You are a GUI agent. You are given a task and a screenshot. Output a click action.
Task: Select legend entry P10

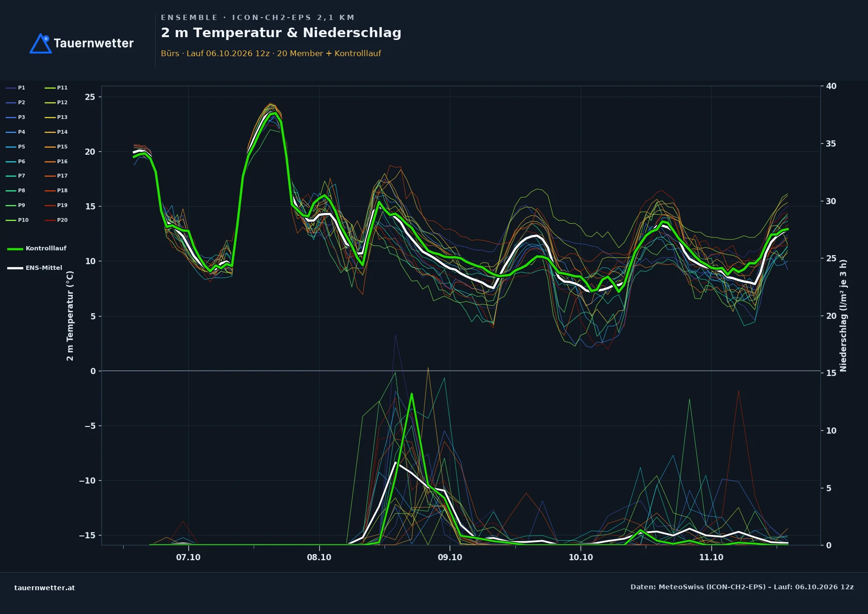(17, 220)
